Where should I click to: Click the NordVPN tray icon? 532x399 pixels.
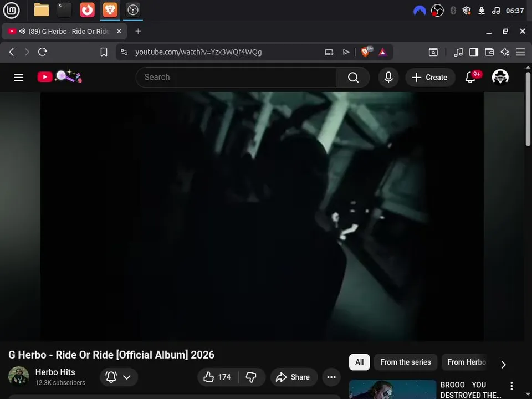coord(420,11)
